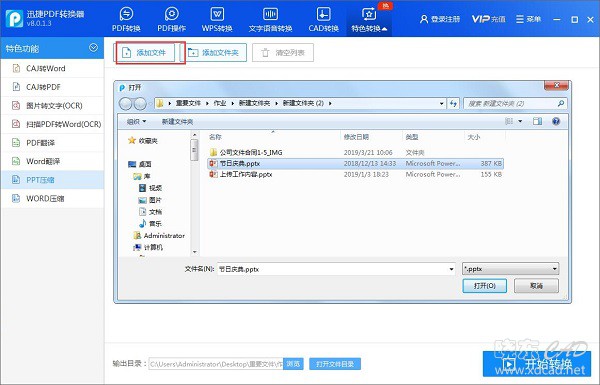Select CAJ转PDF in the sidebar

pos(52,87)
